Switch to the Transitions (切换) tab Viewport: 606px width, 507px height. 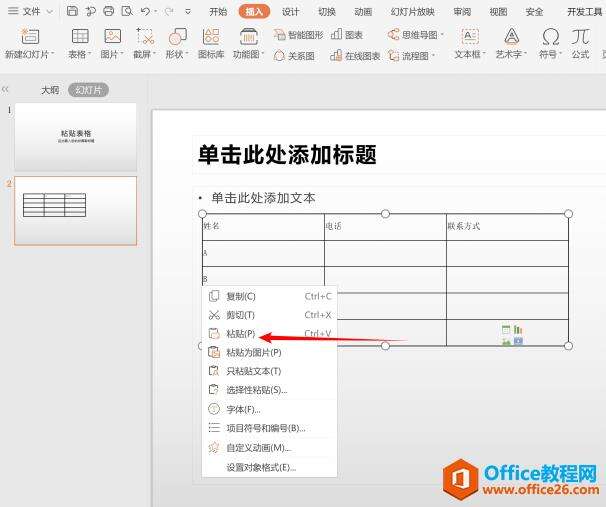[327, 12]
